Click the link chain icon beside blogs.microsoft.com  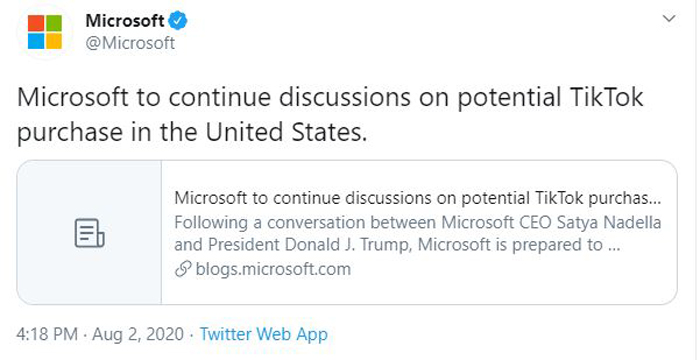[183, 270]
